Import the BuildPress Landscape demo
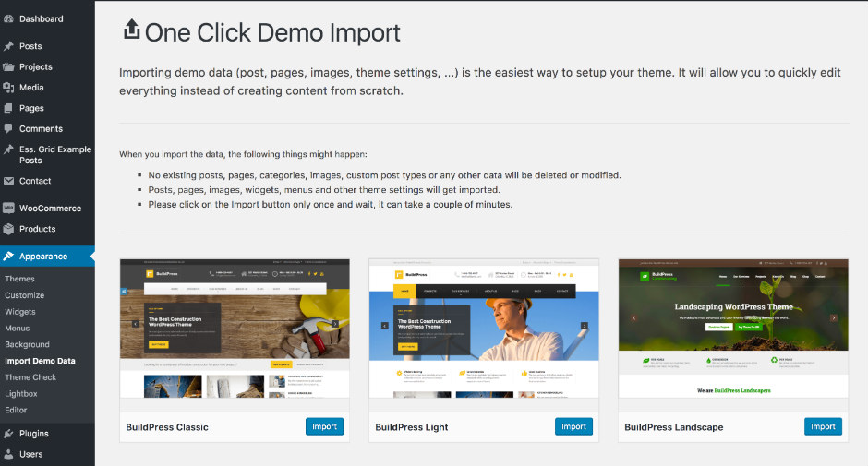Image resolution: width=868 pixels, height=466 pixels. pos(823,426)
